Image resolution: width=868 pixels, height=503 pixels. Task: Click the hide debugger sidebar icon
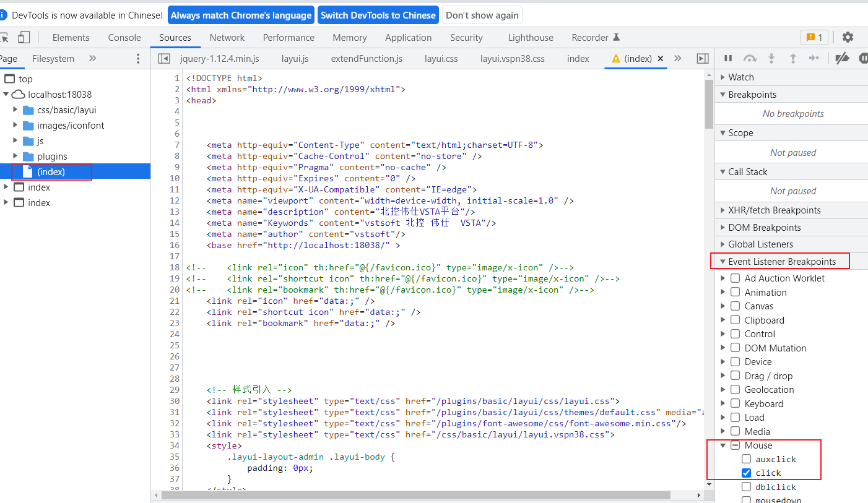click(702, 59)
